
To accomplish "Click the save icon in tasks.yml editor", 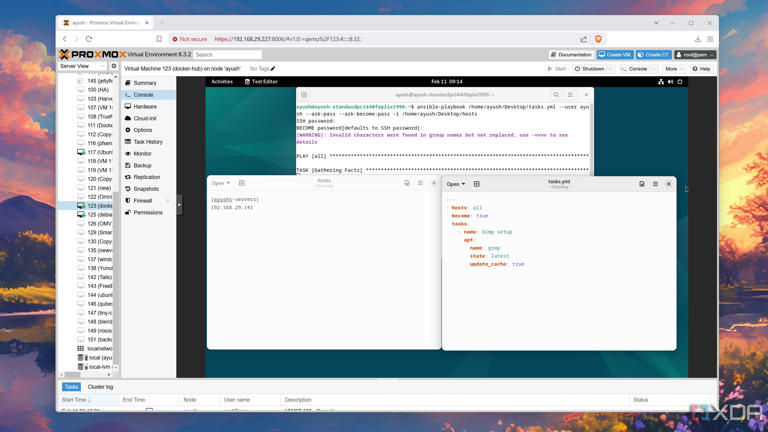I will click(642, 184).
